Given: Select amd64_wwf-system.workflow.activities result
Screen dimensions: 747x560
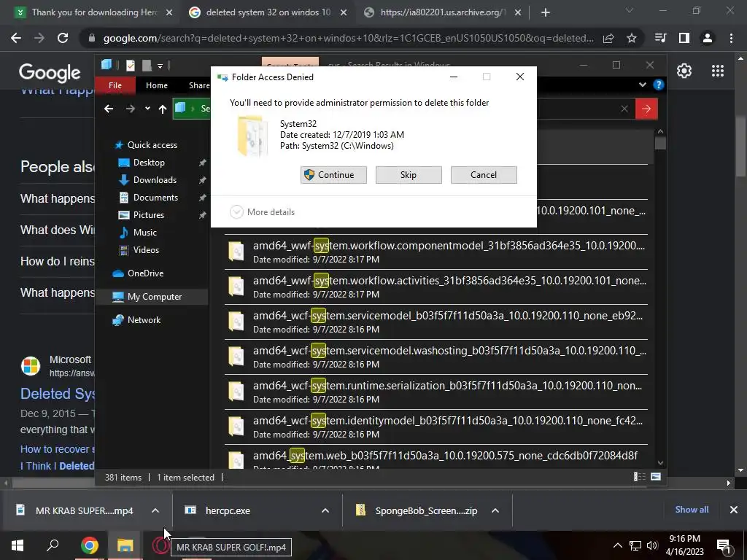Looking at the screenshot, I should [x=436, y=287].
